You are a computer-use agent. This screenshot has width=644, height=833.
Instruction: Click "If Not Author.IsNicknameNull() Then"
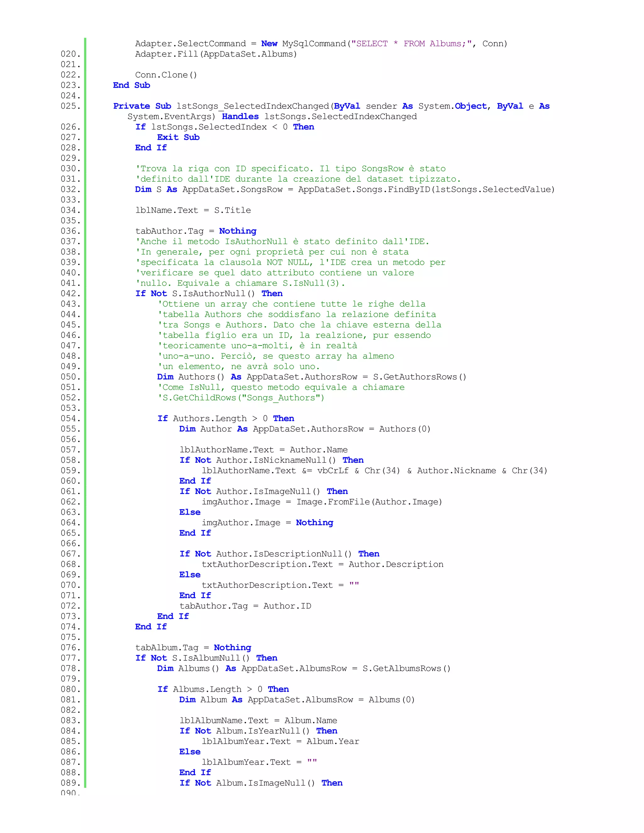[x=271, y=460]
